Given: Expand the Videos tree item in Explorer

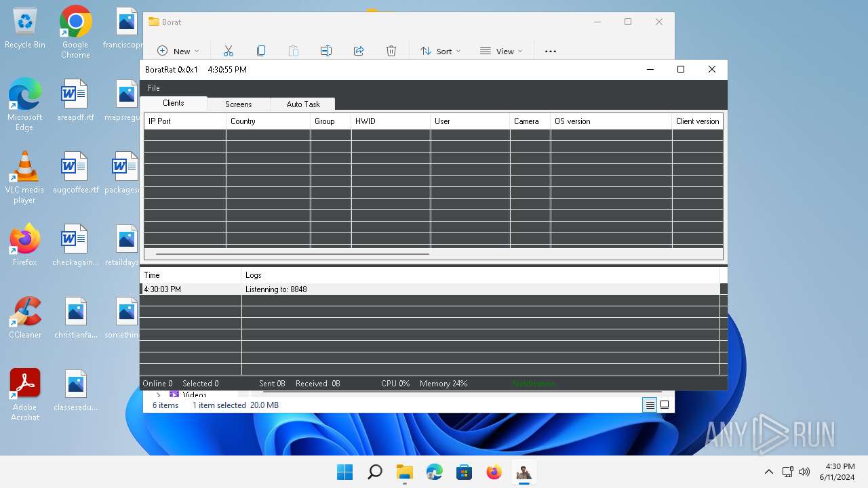Looking at the screenshot, I should (x=159, y=394).
